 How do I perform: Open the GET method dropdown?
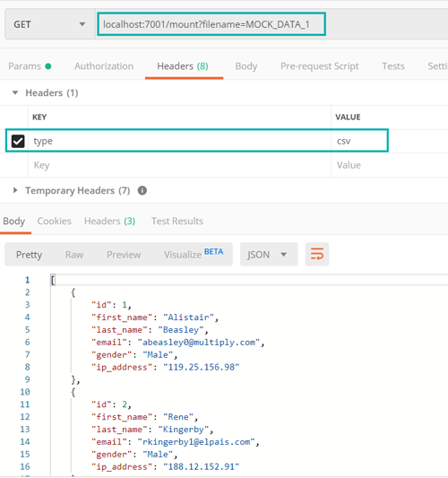(49, 24)
